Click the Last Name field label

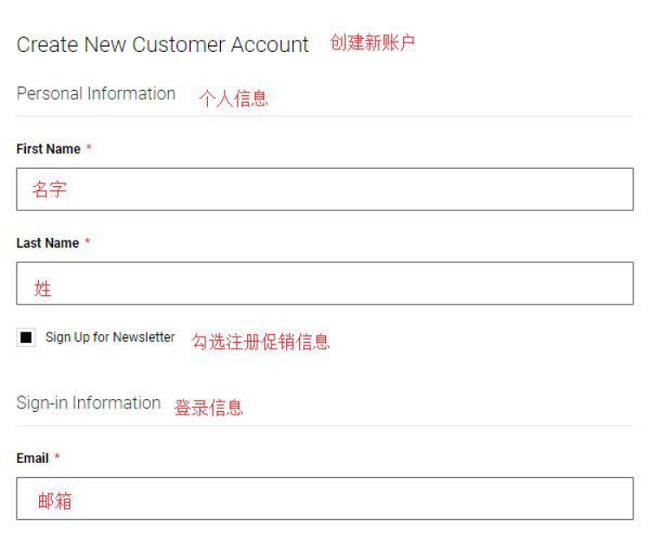tap(48, 243)
